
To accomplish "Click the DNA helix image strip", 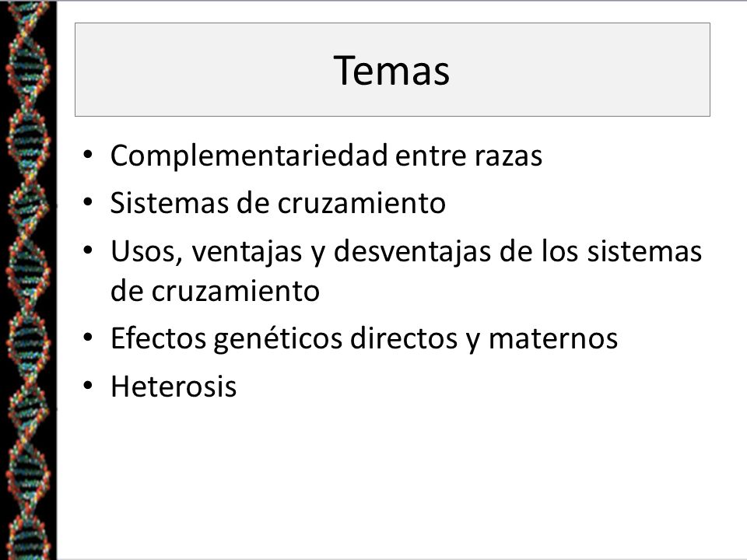I will pos(28,280).
